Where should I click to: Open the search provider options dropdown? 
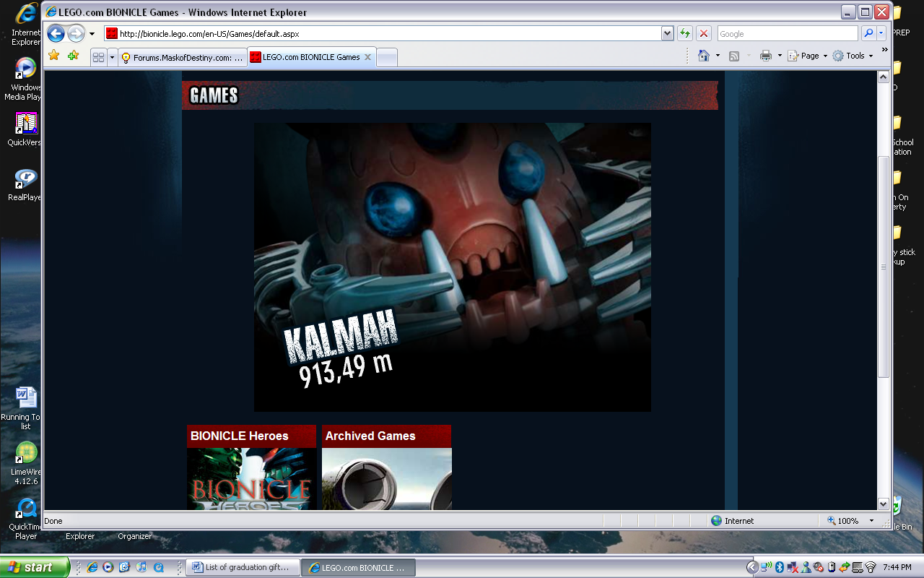pos(881,34)
